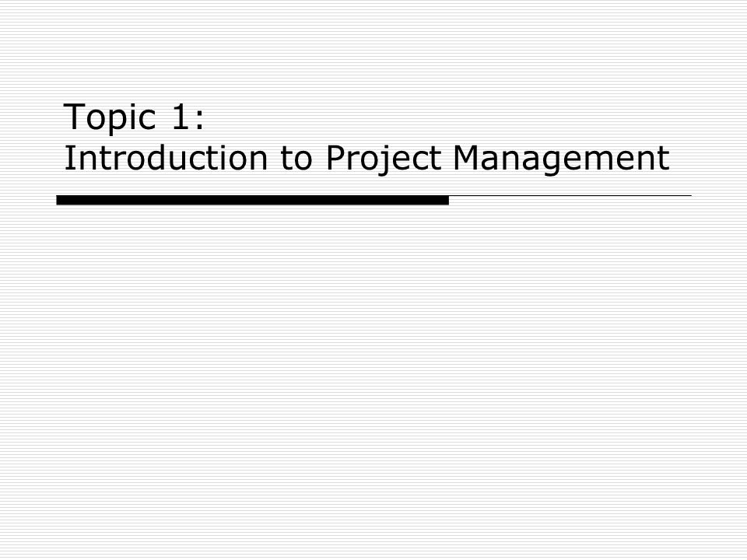Click the thick black divider bar
The width and height of the screenshot is (747, 560).
(x=252, y=200)
